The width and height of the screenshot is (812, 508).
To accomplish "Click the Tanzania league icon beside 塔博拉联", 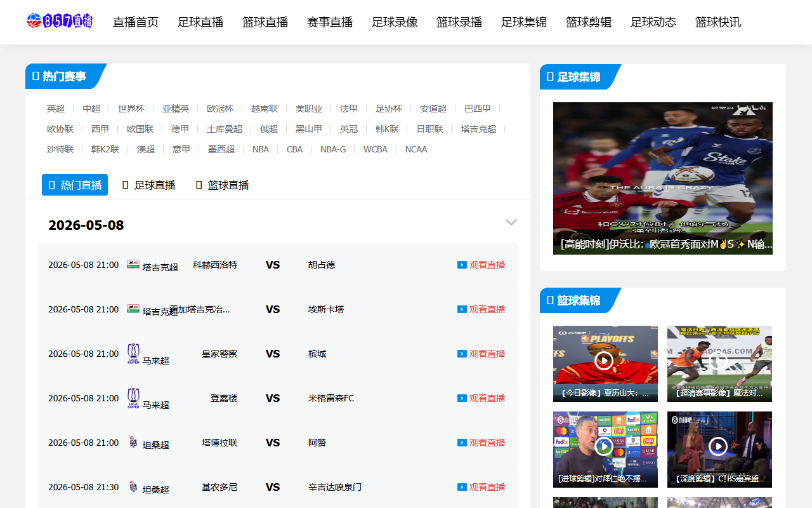I will pyautogui.click(x=133, y=443).
